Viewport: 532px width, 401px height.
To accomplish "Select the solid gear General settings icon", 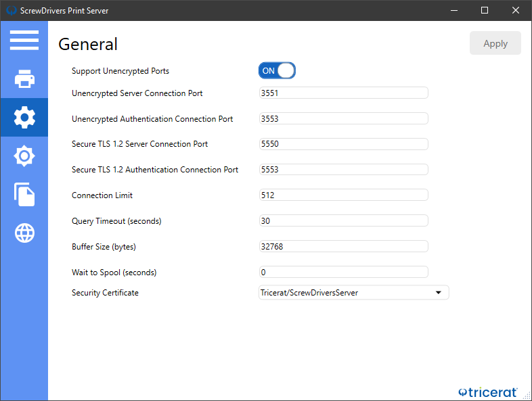I will [24, 117].
